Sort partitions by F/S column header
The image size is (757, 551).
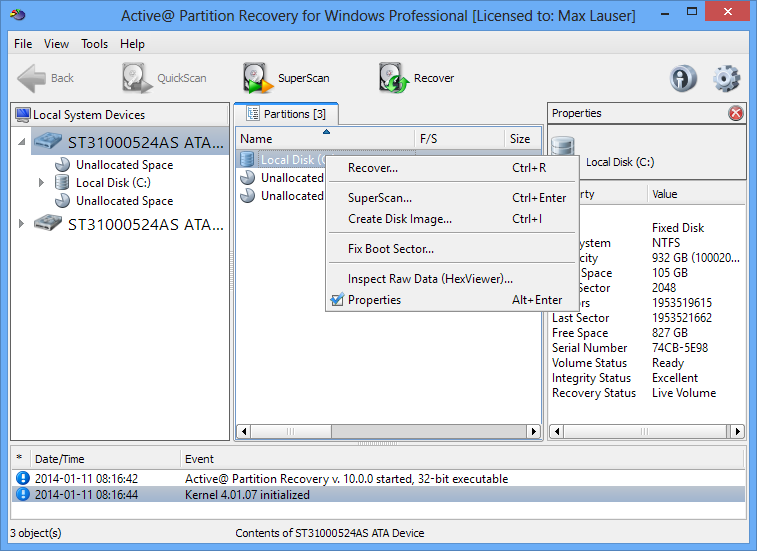(x=460, y=139)
